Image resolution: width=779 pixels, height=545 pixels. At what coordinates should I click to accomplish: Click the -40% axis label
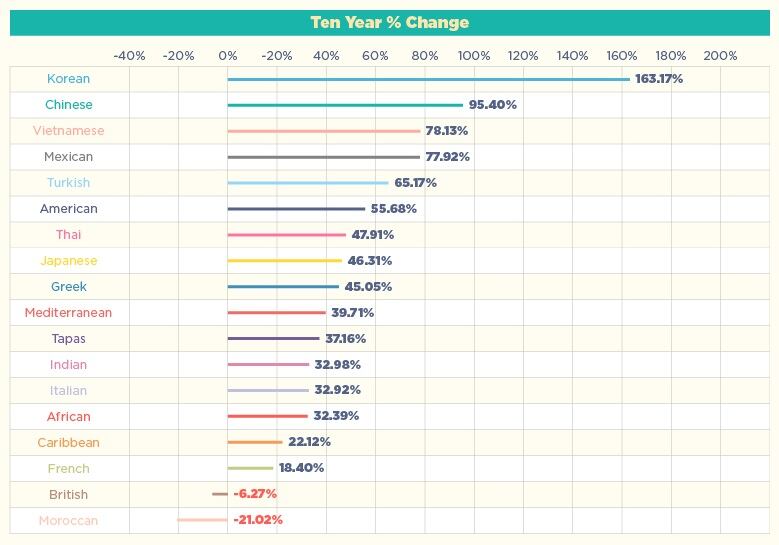click(x=129, y=56)
